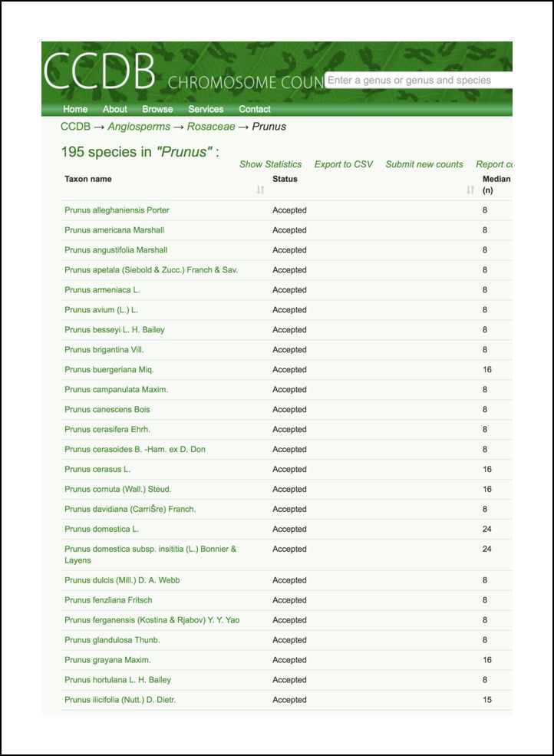Open Prunus angustifolia Marshall entry
Image resolution: width=554 pixels, height=756 pixels.
(116, 249)
